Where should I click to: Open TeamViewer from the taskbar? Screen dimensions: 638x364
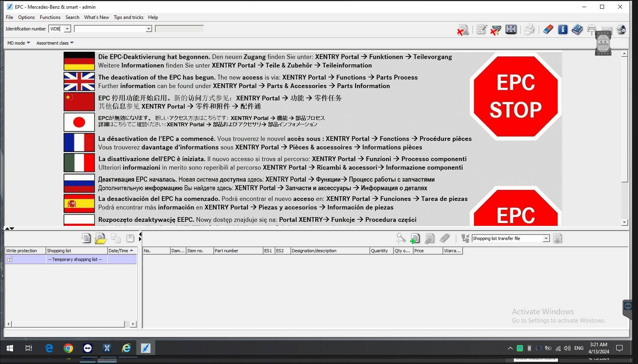tap(88, 348)
